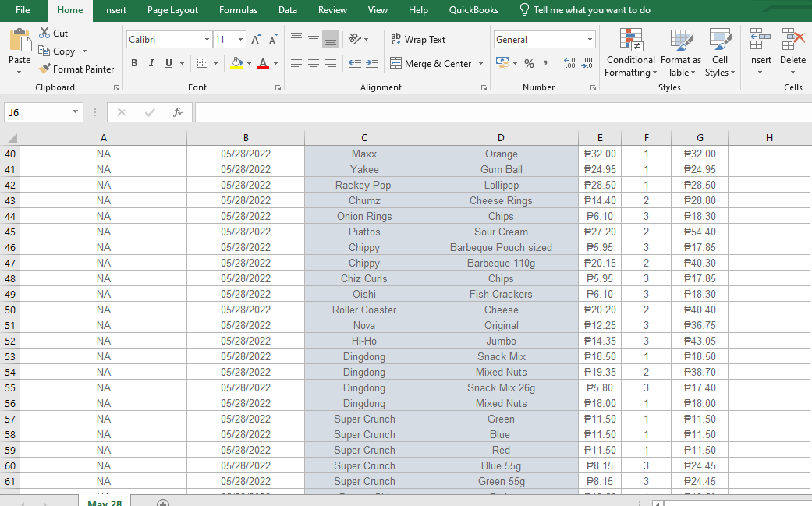Open the font name dropdown
The width and height of the screenshot is (812, 506).
(207, 39)
